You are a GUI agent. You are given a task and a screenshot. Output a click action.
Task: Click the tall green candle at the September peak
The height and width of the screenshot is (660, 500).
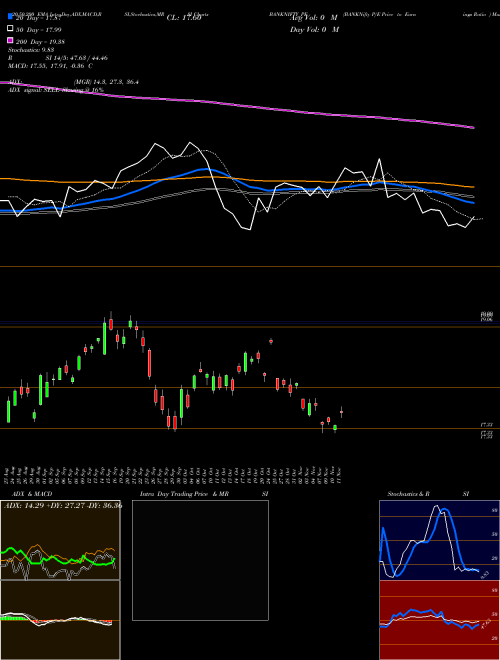pos(104,338)
